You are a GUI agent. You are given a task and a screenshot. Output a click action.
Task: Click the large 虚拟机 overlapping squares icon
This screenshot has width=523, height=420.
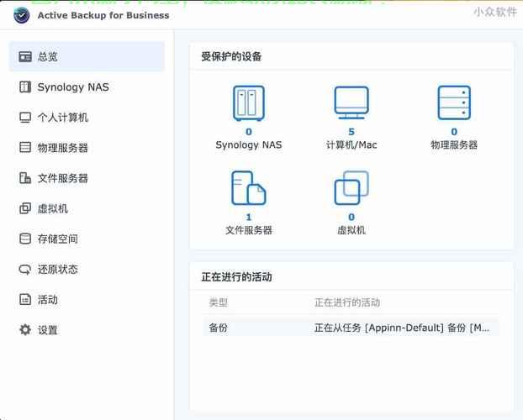[x=351, y=188]
